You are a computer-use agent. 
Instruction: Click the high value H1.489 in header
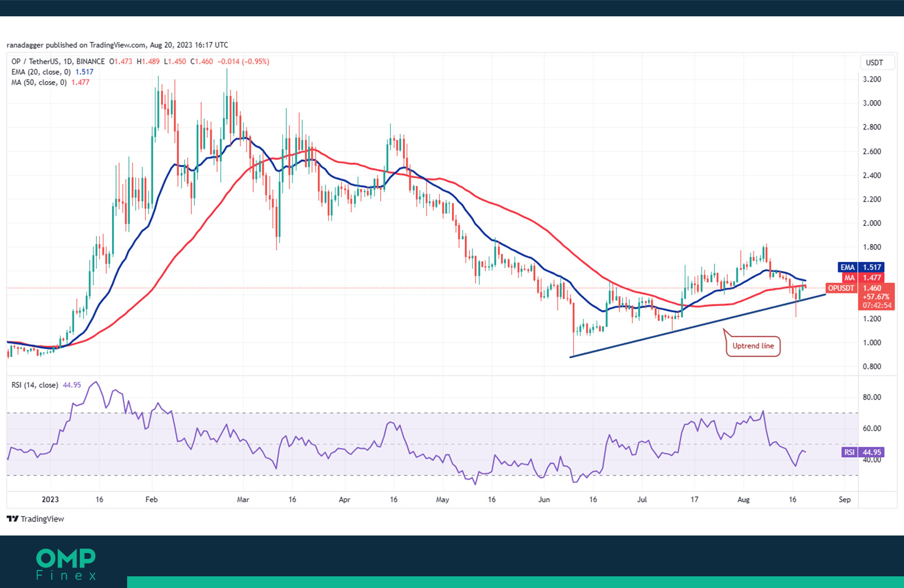tap(148, 61)
